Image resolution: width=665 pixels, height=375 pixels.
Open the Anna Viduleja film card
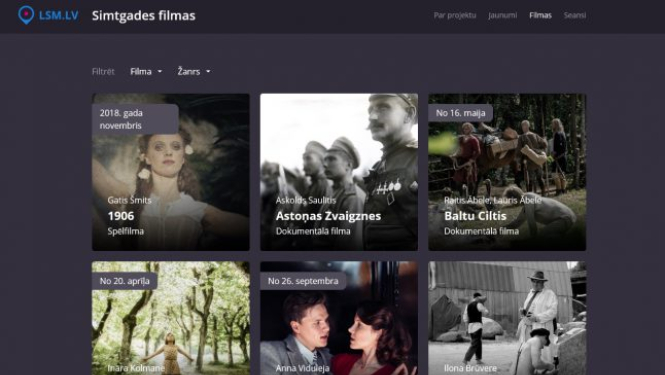pos(339,318)
